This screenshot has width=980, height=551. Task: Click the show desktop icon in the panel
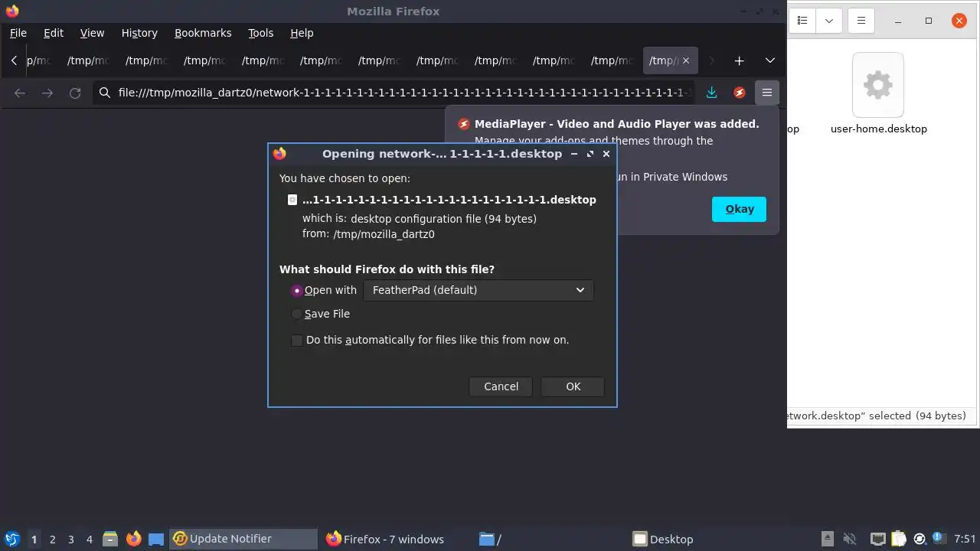[156, 539]
